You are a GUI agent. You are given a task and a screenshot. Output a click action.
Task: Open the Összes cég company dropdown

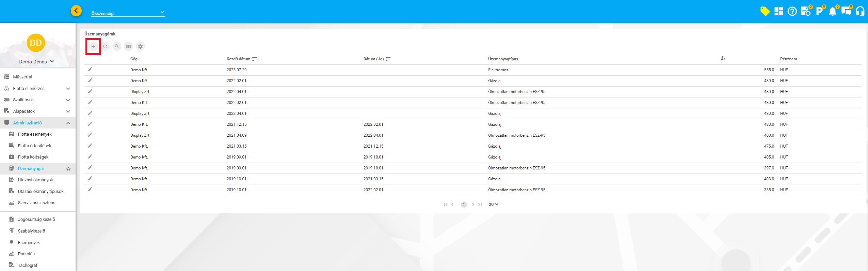(x=128, y=13)
